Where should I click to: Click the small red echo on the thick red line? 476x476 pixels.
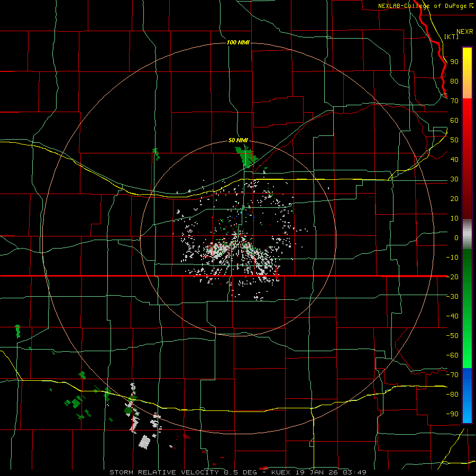click(x=277, y=272)
